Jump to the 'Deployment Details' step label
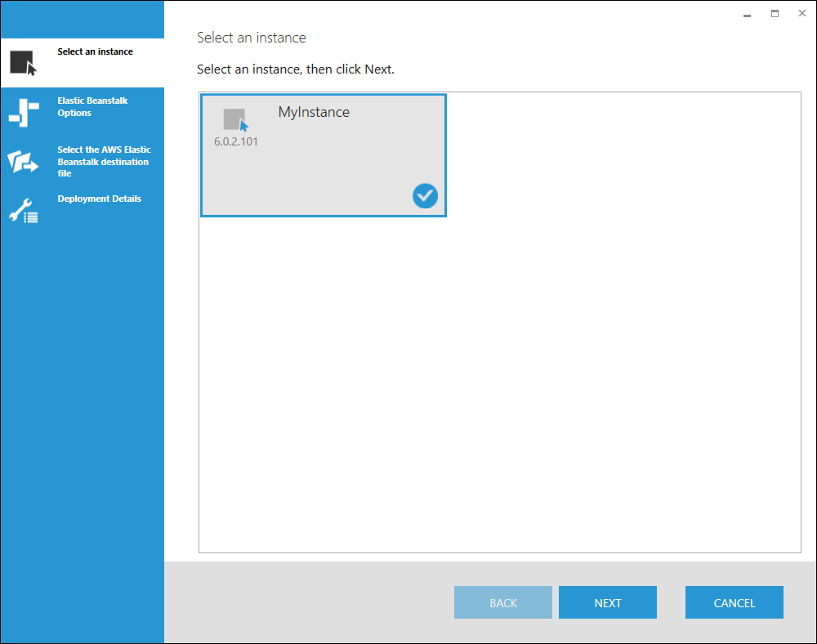 (x=99, y=199)
